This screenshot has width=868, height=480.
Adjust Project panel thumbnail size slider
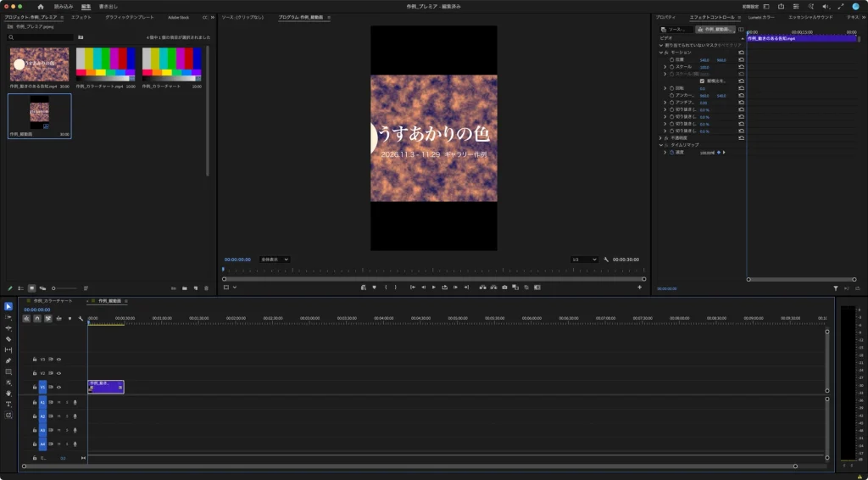64,288
